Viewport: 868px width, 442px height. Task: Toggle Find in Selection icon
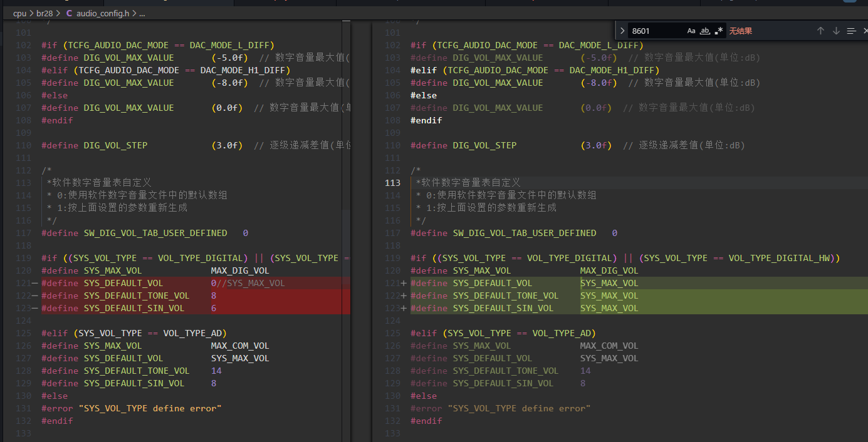(x=851, y=31)
